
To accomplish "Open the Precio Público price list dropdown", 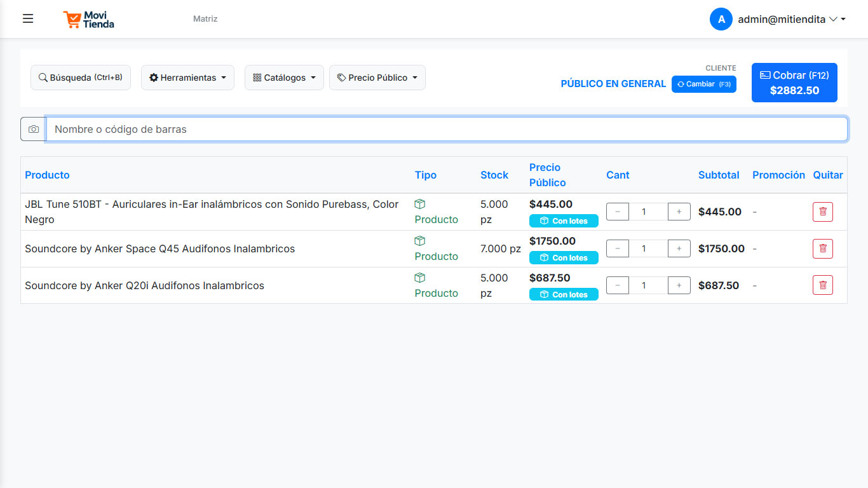I will (377, 78).
